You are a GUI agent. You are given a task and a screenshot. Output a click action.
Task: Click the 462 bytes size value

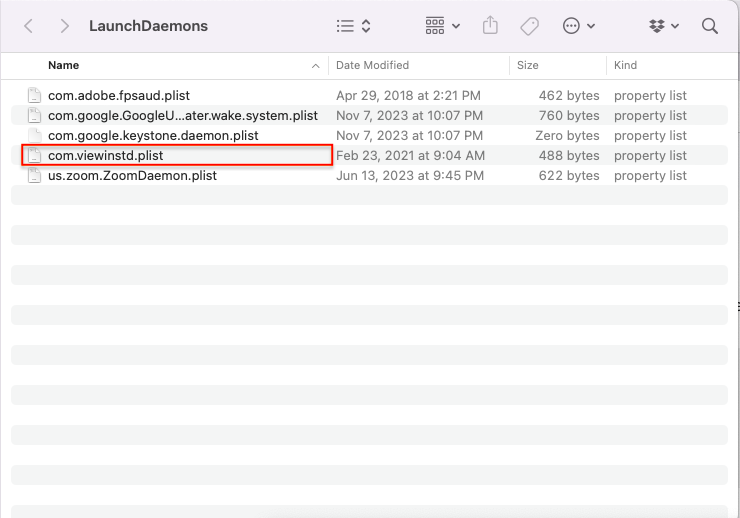coord(569,95)
